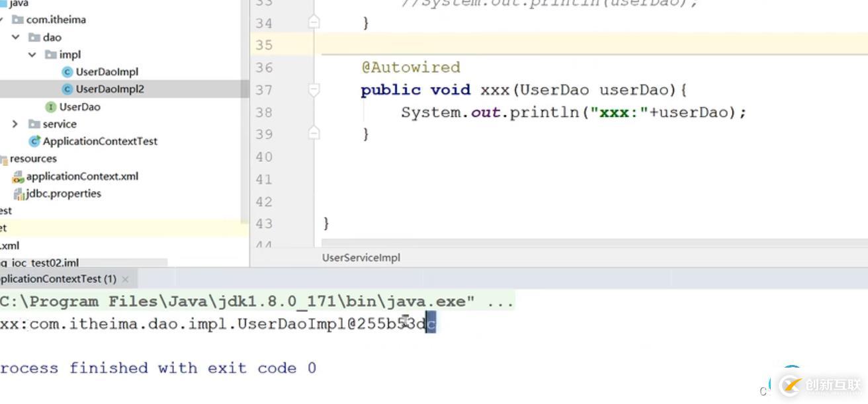
Task: Click the @Autowired annotation on line 36
Action: coord(411,67)
